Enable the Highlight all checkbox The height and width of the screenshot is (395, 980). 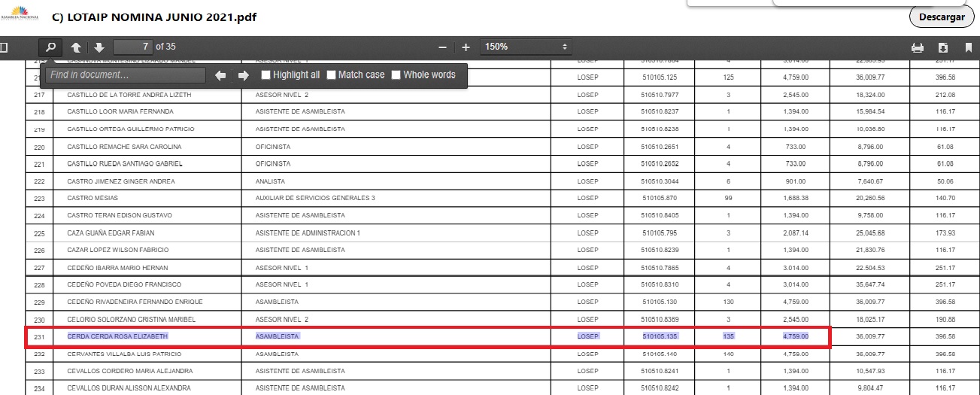coord(265,75)
